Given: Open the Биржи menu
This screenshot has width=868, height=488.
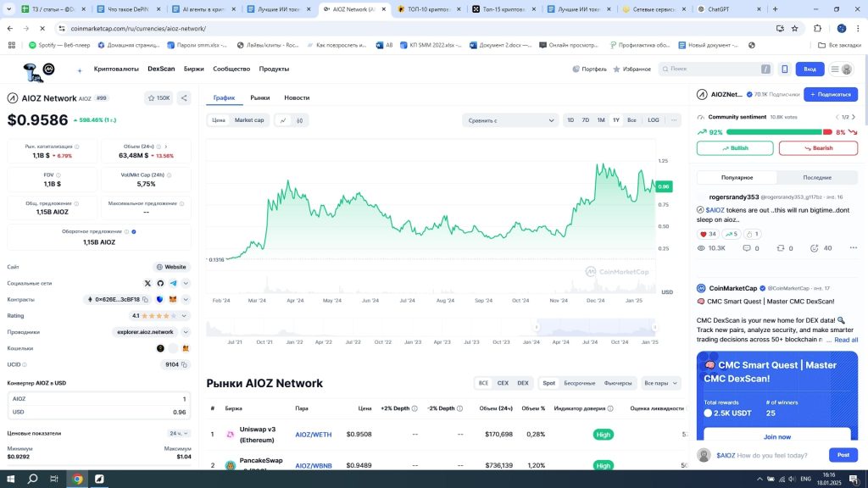Looking at the screenshot, I should tap(194, 69).
